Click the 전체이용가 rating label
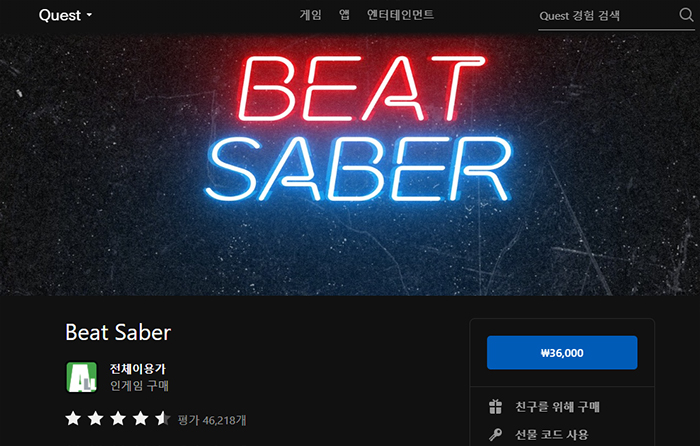Image resolution: width=700 pixels, height=446 pixels. (x=138, y=369)
